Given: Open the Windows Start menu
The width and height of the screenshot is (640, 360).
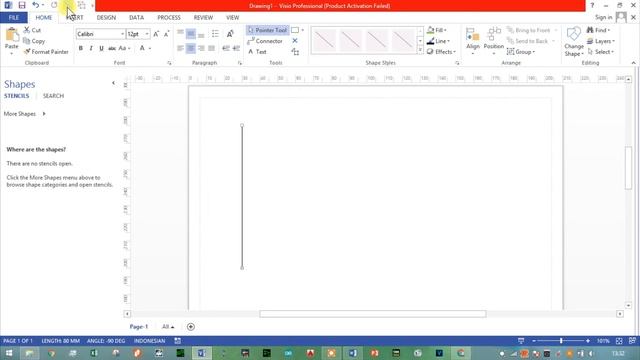Looking at the screenshot, I should pos(8,353).
